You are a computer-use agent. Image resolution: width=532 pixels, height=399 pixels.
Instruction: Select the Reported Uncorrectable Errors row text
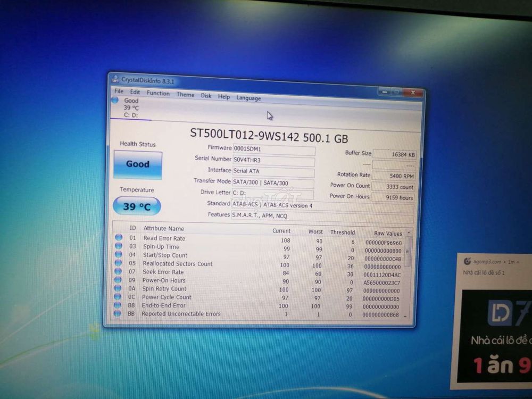tap(181, 314)
